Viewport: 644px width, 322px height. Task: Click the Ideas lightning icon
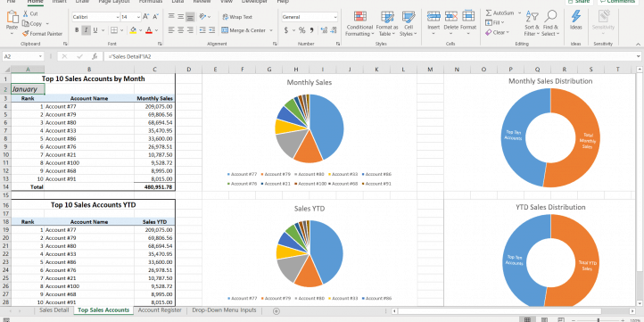point(576,16)
